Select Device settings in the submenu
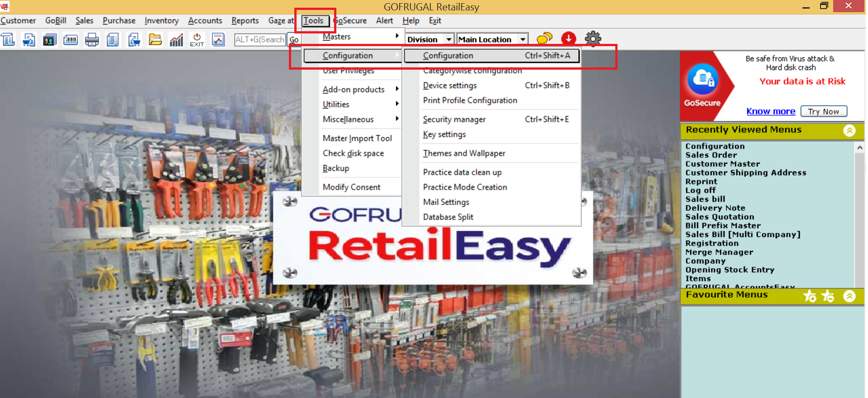Viewport: 868px width, 398px height. coord(492,85)
